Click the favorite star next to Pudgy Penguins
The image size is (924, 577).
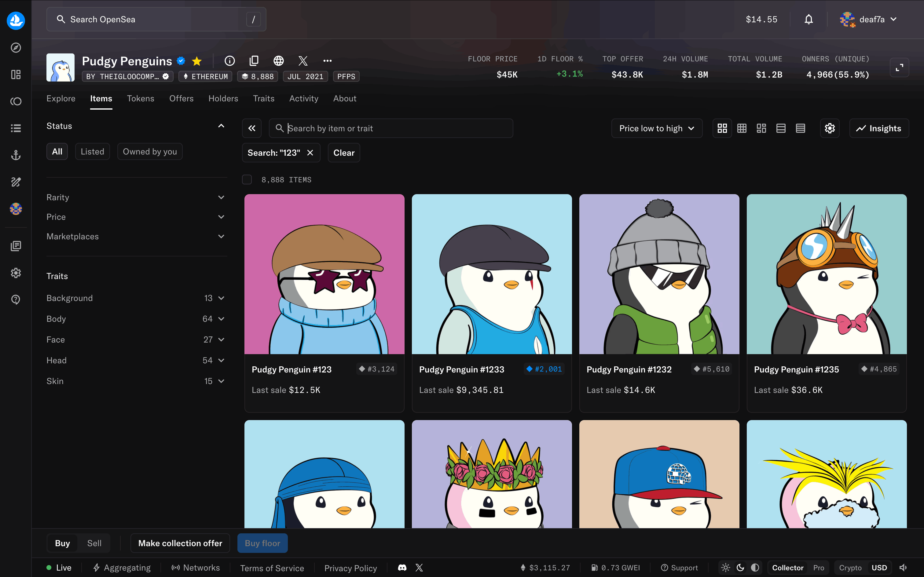197,61
